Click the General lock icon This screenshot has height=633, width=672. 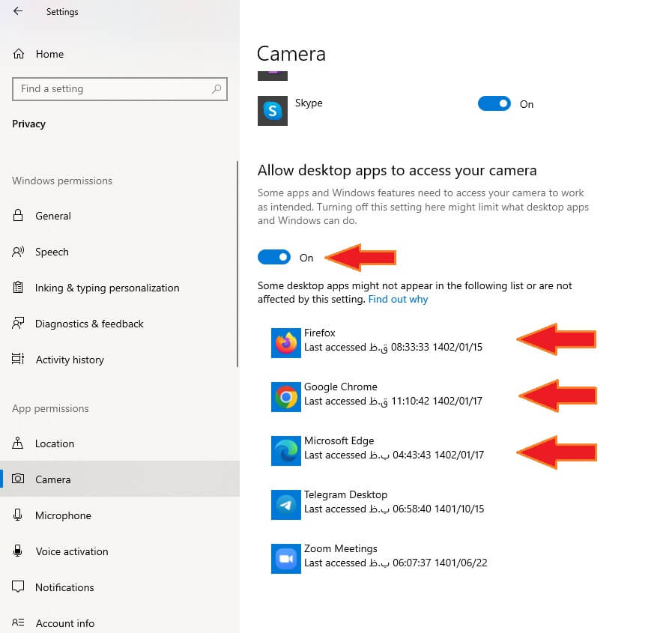coord(18,215)
